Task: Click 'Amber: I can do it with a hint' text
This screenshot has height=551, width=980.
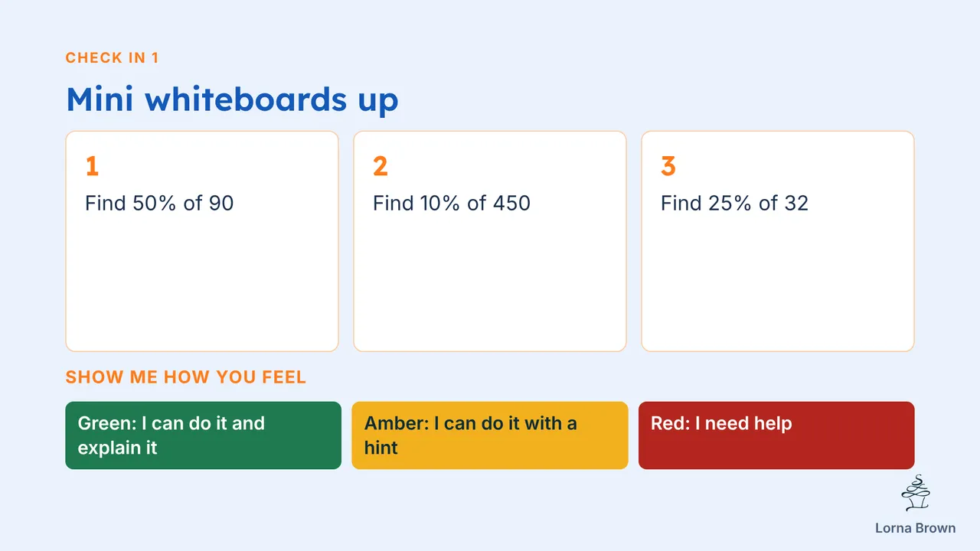Action: [x=471, y=435]
